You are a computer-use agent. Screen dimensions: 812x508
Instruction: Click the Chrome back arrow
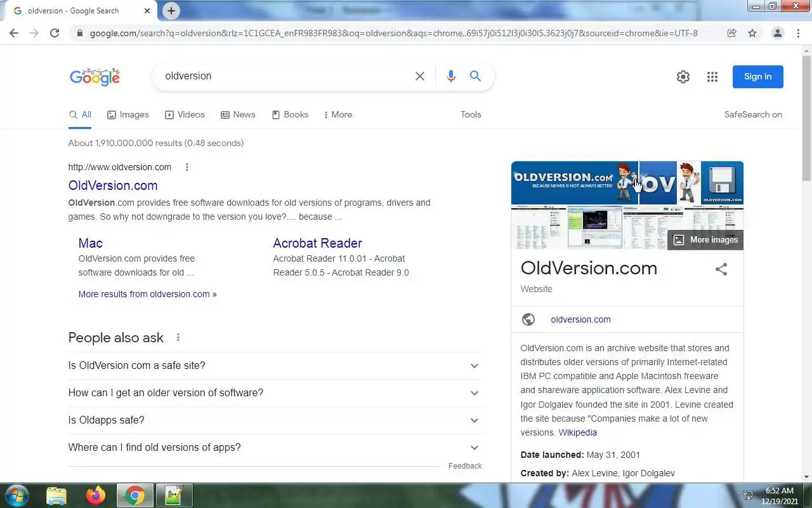pyautogui.click(x=14, y=33)
